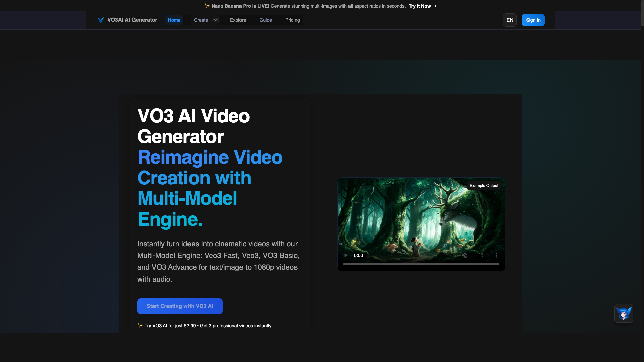The image size is (644, 362).
Task: Navigate to the Guide section
Action: click(x=265, y=20)
